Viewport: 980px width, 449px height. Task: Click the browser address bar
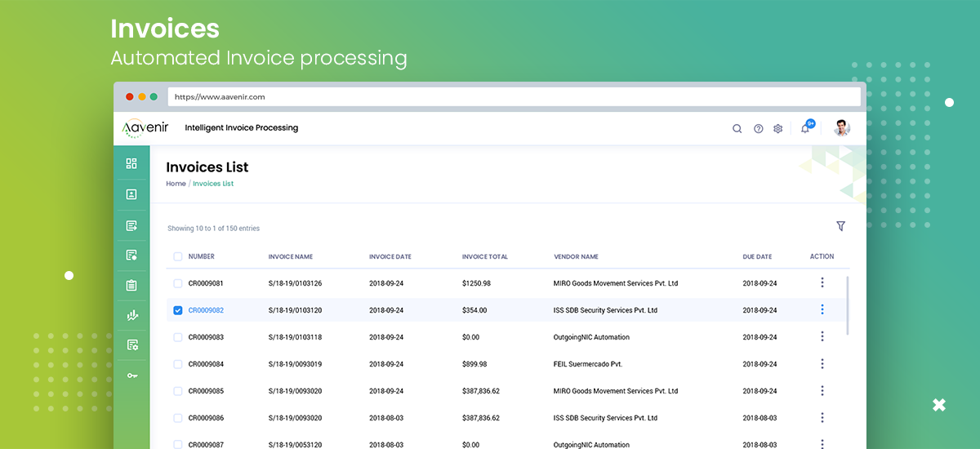pyautogui.click(x=514, y=96)
